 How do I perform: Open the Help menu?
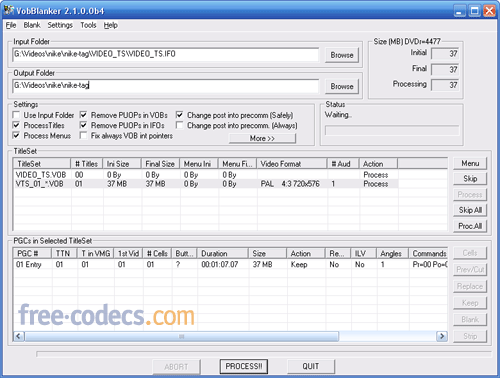coord(110,25)
